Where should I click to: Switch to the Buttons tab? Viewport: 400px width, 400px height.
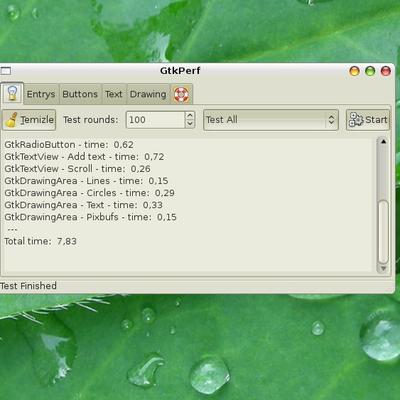pos(80,94)
